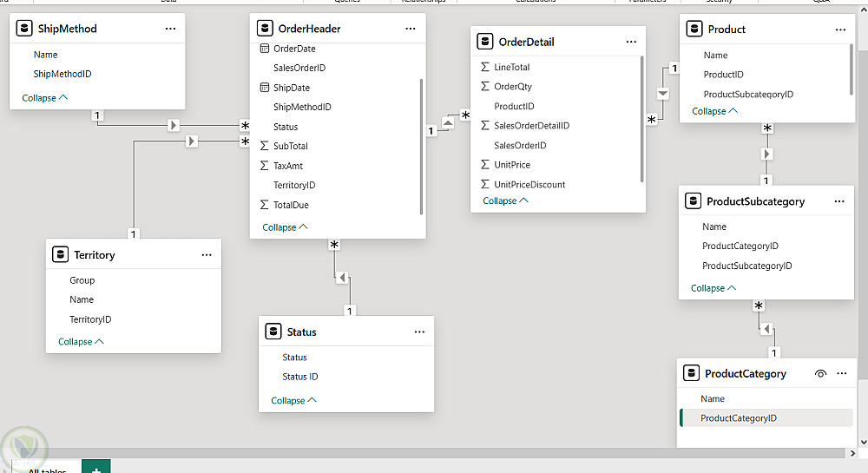Click the Territory table database icon
The height and width of the screenshot is (473, 868).
[x=60, y=255]
